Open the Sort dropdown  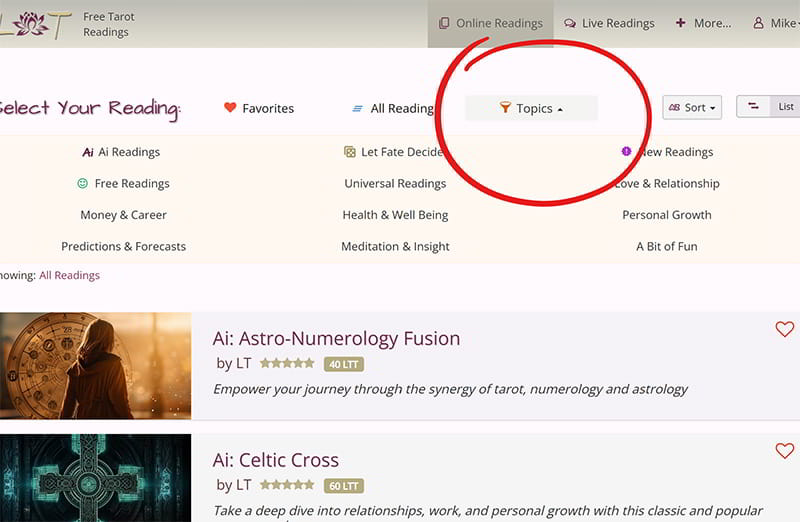click(692, 108)
